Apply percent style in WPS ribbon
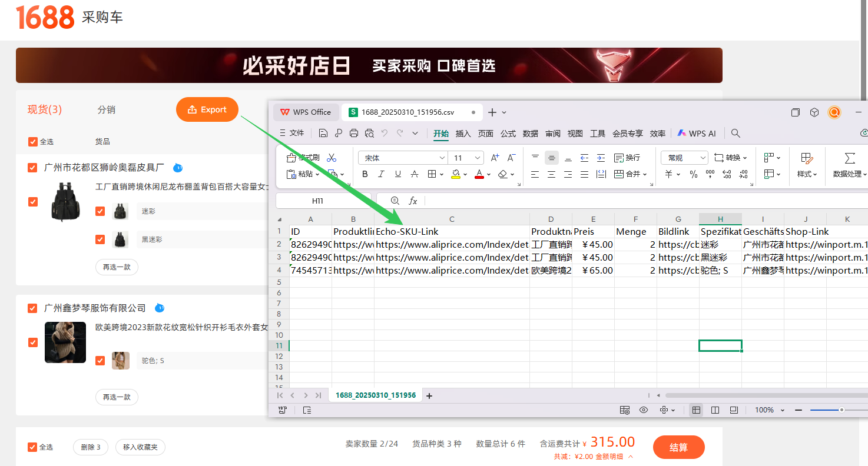This screenshot has height=466, width=868. click(694, 174)
